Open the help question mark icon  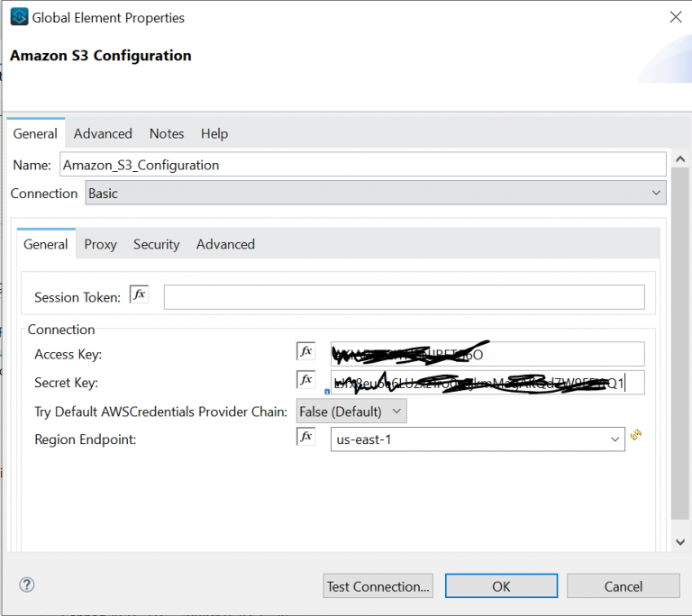point(27,584)
